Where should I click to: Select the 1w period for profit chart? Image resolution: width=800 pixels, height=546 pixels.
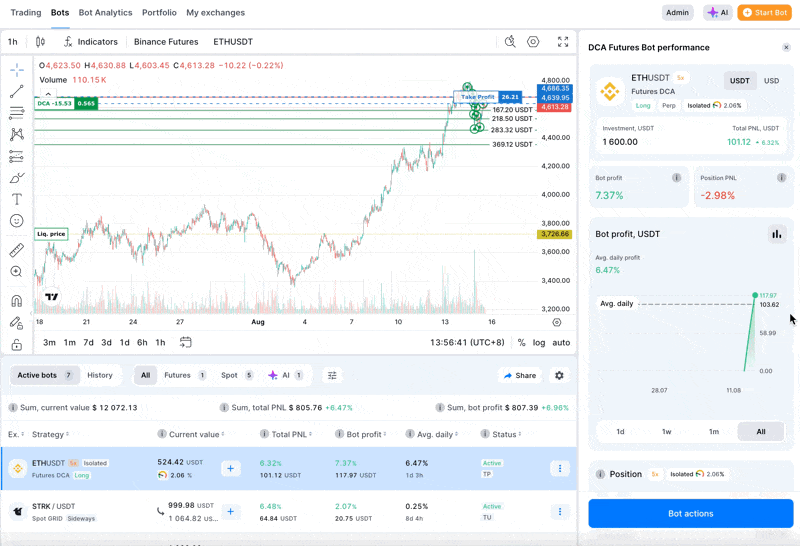(x=667, y=432)
